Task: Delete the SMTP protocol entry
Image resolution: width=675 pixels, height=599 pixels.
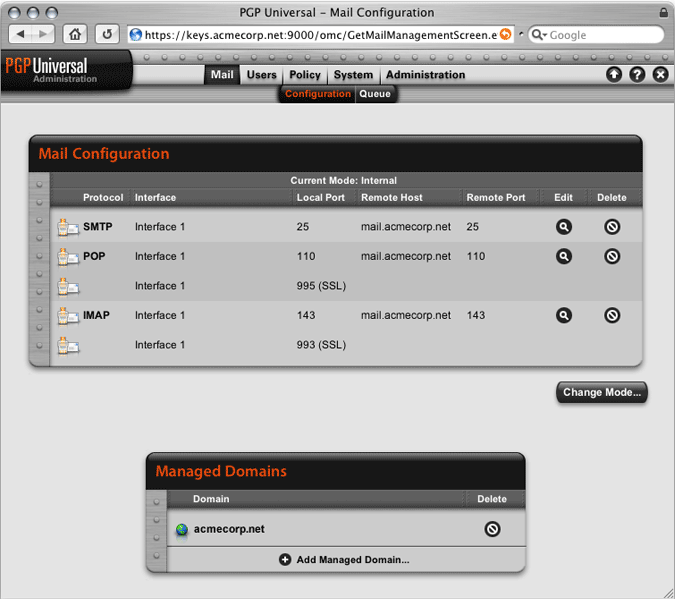Action: coord(612,227)
